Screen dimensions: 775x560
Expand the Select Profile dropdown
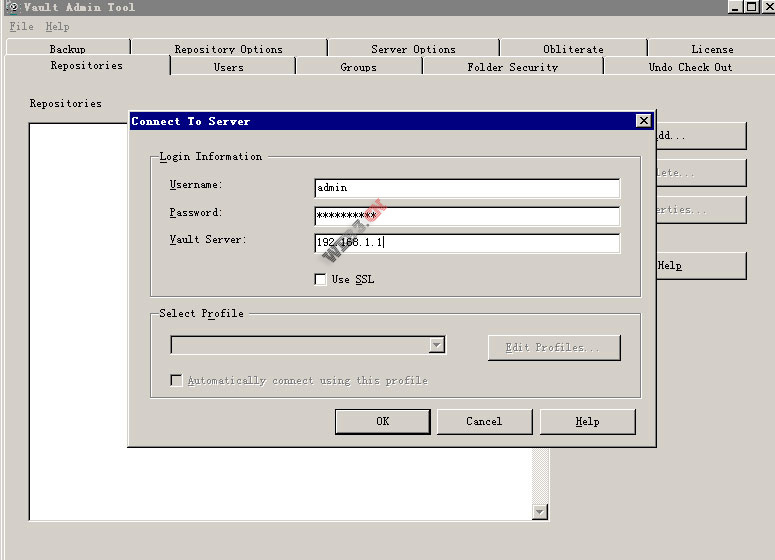pos(436,345)
